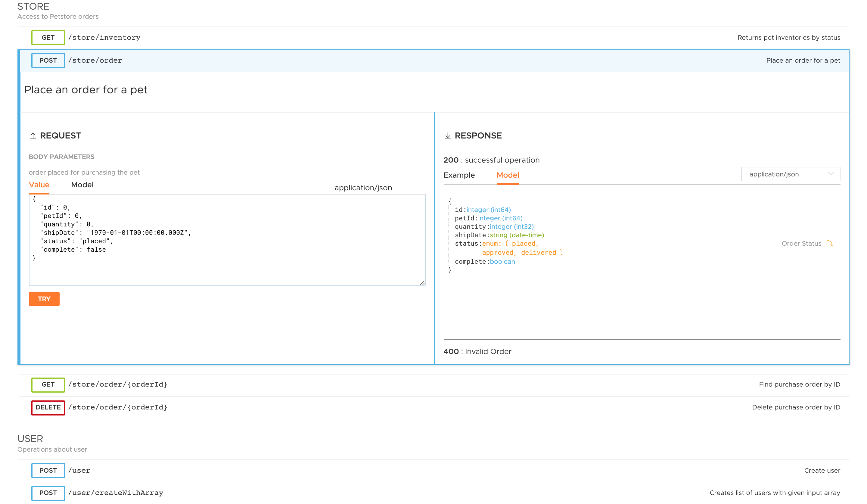Click the DELETE badge for order deletion

[x=48, y=407]
